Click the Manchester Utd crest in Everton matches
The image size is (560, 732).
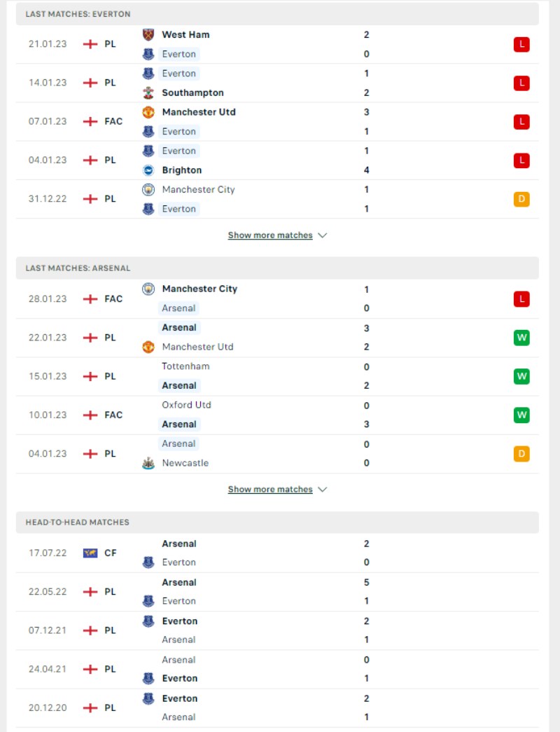148,112
